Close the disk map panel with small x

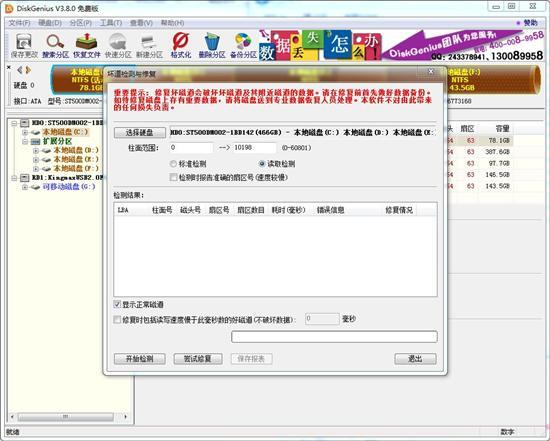[x=9, y=67]
